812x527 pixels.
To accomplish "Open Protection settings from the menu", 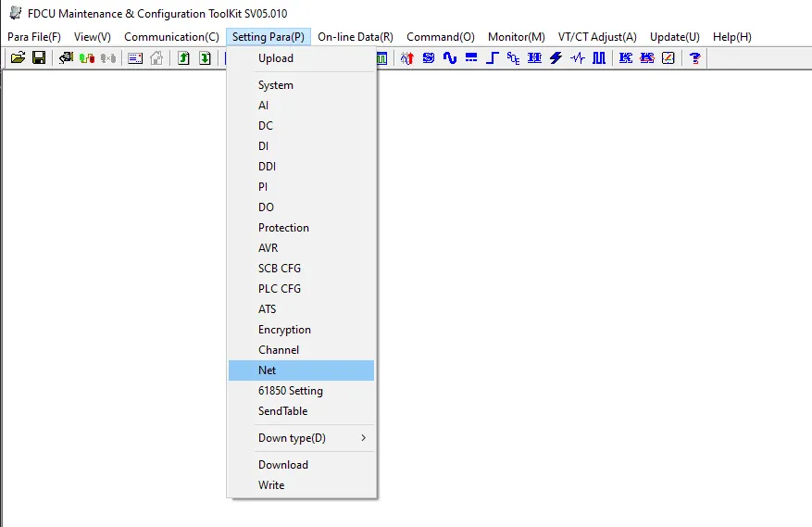I will coord(302,228).
